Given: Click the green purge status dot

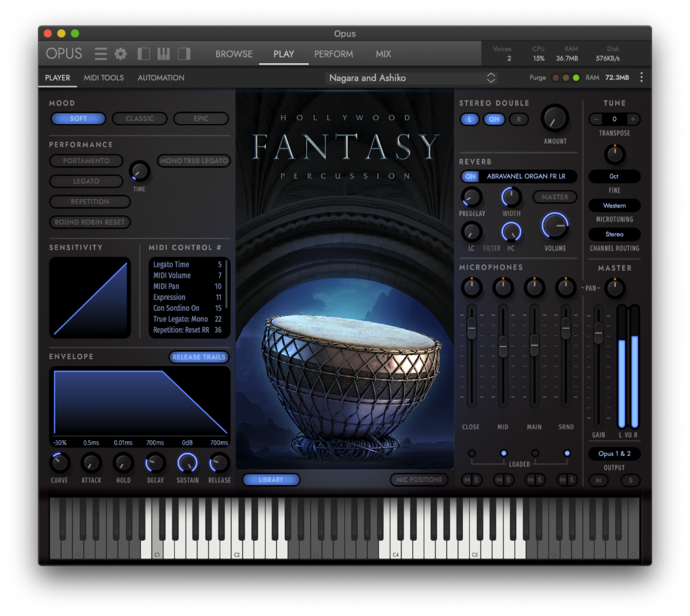Looking at the screenshot, I should (x=576, y=78).
